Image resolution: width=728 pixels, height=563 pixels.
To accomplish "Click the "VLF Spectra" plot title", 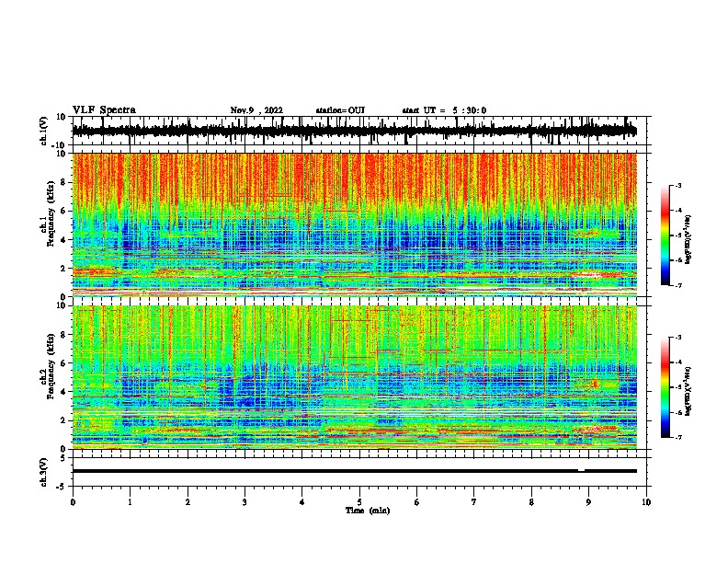I will (x=104, y=110).
